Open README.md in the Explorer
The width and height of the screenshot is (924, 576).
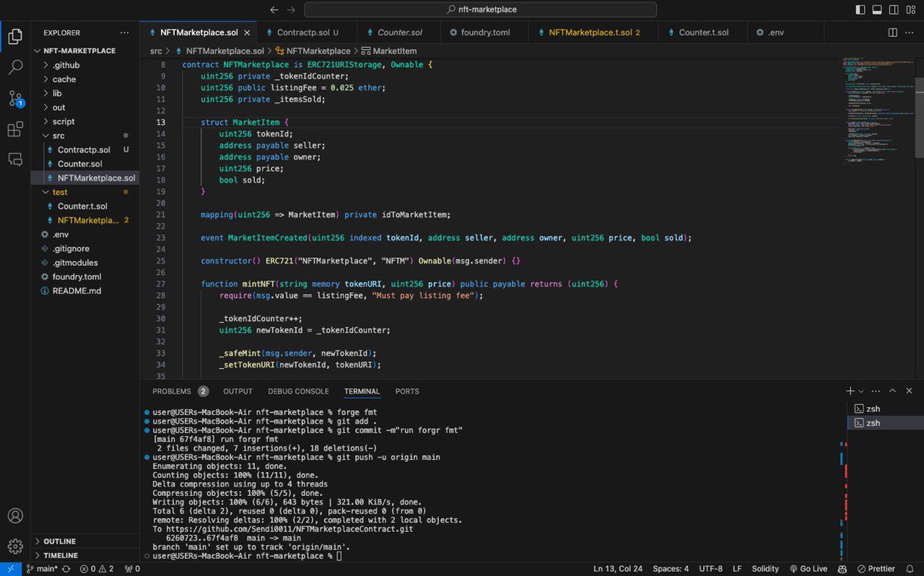coord(76,290)
